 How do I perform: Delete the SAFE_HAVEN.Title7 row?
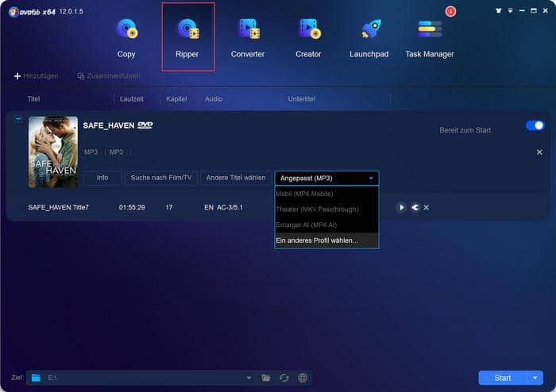pyautogui.click(x=427, y=208)
